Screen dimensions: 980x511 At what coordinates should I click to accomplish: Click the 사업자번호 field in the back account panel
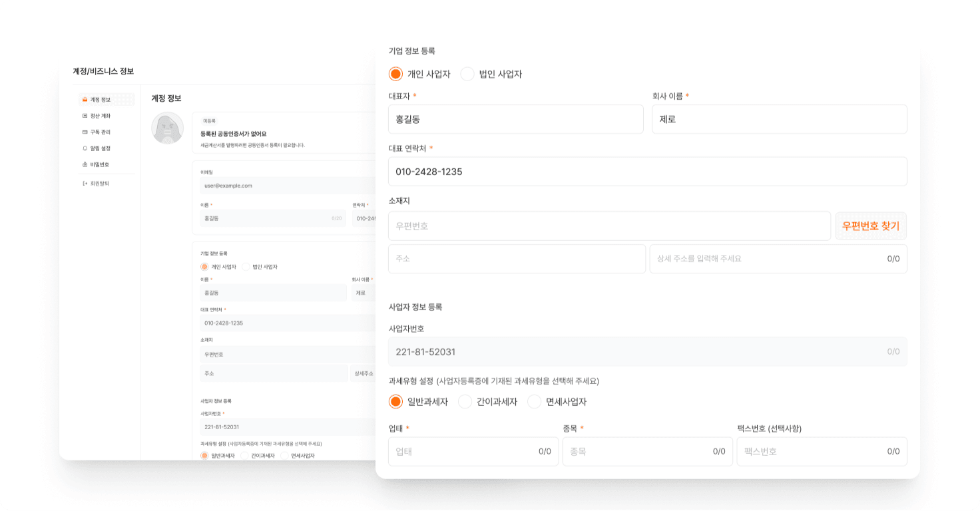coord(288,426)
